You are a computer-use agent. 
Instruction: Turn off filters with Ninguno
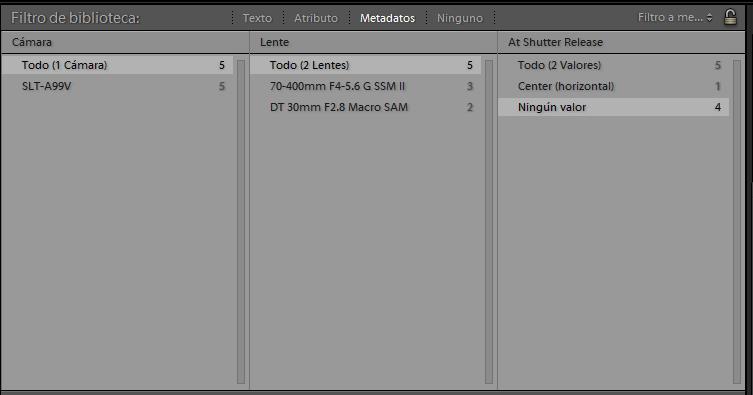(460, 18)
